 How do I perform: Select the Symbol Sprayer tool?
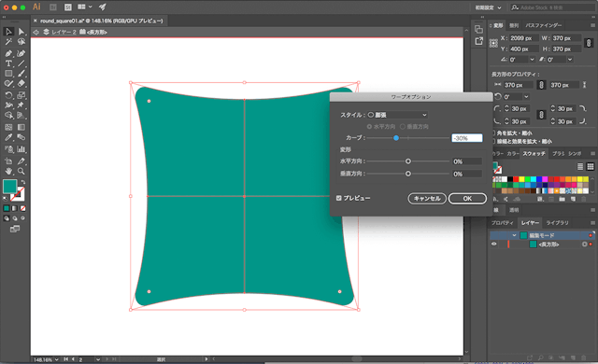click(8, 149)
